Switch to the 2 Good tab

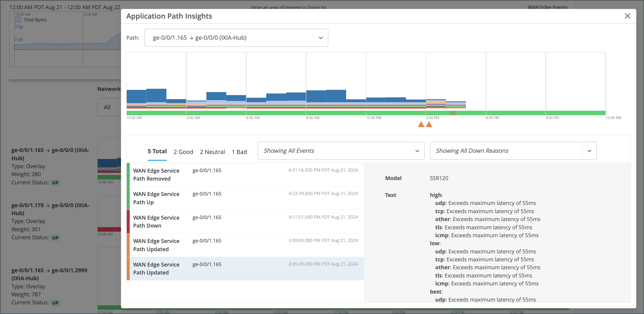tap(183, 152)
